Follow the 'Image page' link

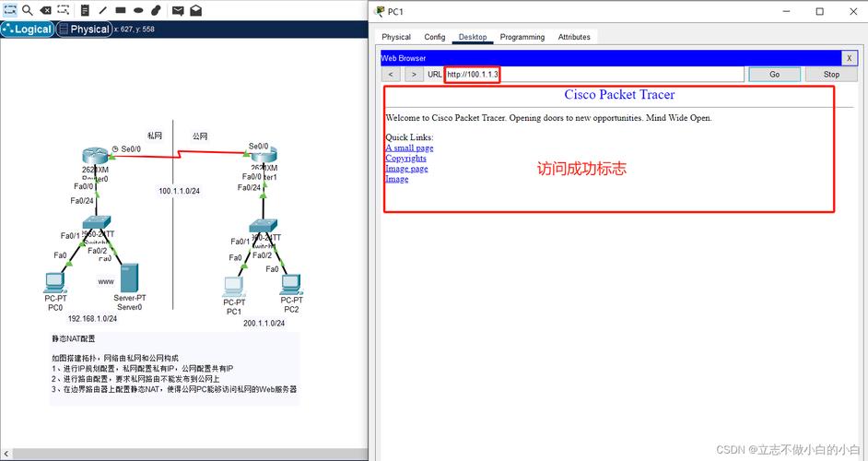pyautogui.click(x=407, y=169)
